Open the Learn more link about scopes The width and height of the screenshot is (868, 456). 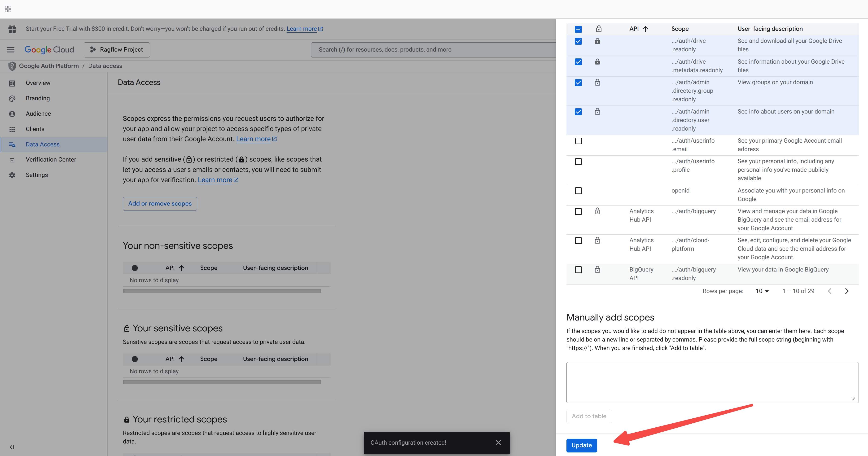[x=256, y=139]
